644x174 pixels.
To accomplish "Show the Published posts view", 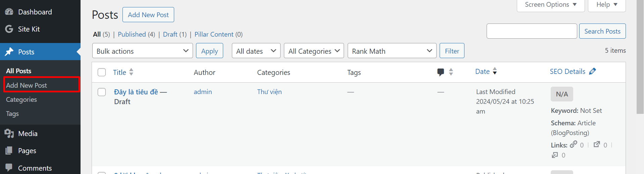I will (132, 34).
